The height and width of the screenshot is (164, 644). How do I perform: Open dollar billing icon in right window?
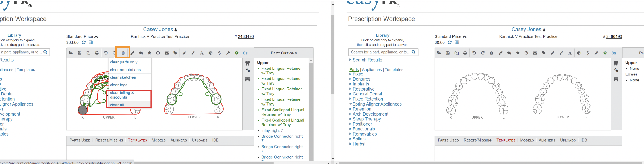[588, 53]
